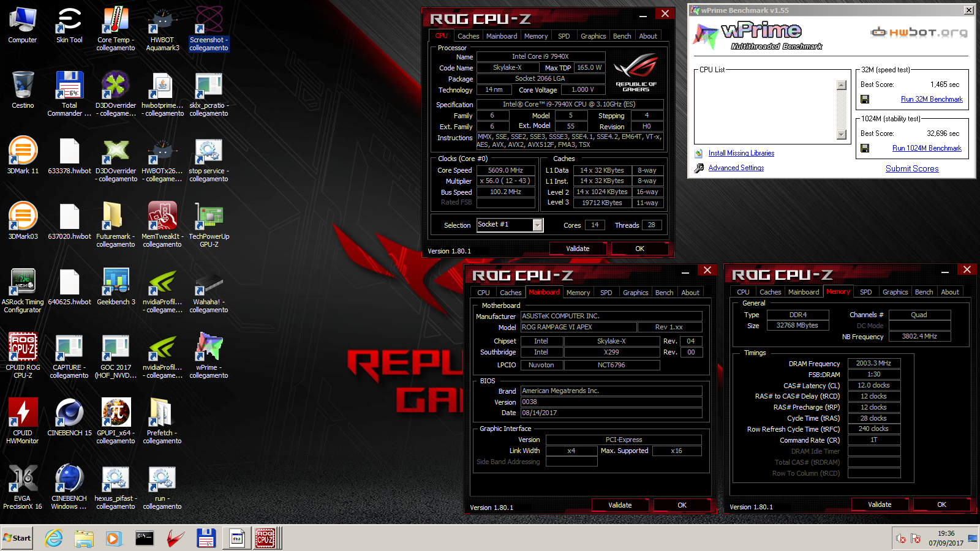The width and height of the screenshot is (980, 551).
Task: Select the Screenshot collegamento icon
Action: [209, 28]
